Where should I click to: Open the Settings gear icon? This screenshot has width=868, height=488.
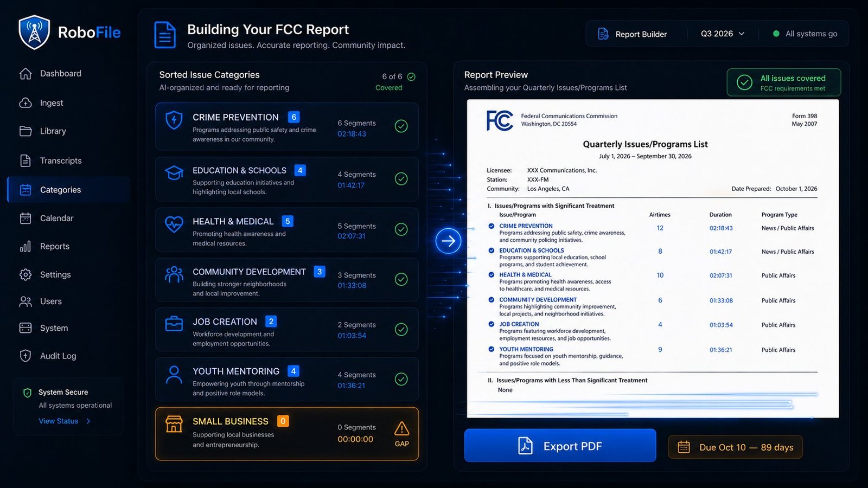click(x=25, y=274)
